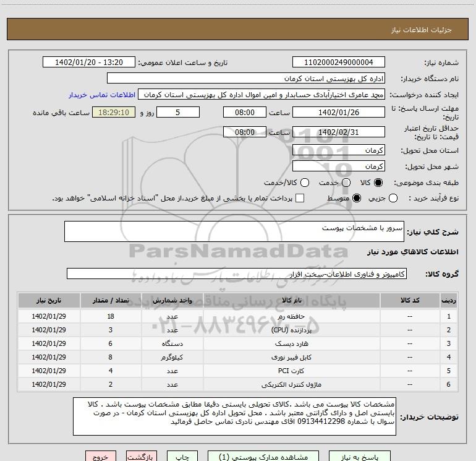This screenshot has height=461, width=476.
Task: Click the چاپ print button
Action: 182,456
